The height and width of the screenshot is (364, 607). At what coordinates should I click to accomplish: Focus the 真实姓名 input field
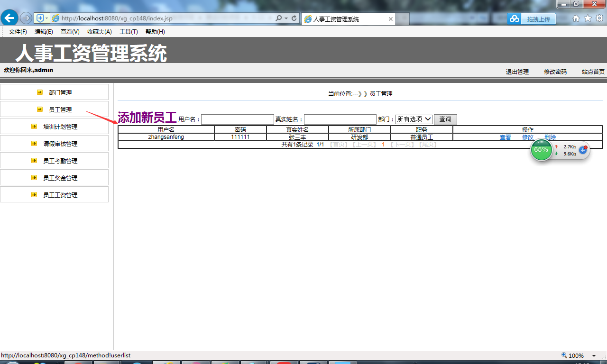click(340, 119)
